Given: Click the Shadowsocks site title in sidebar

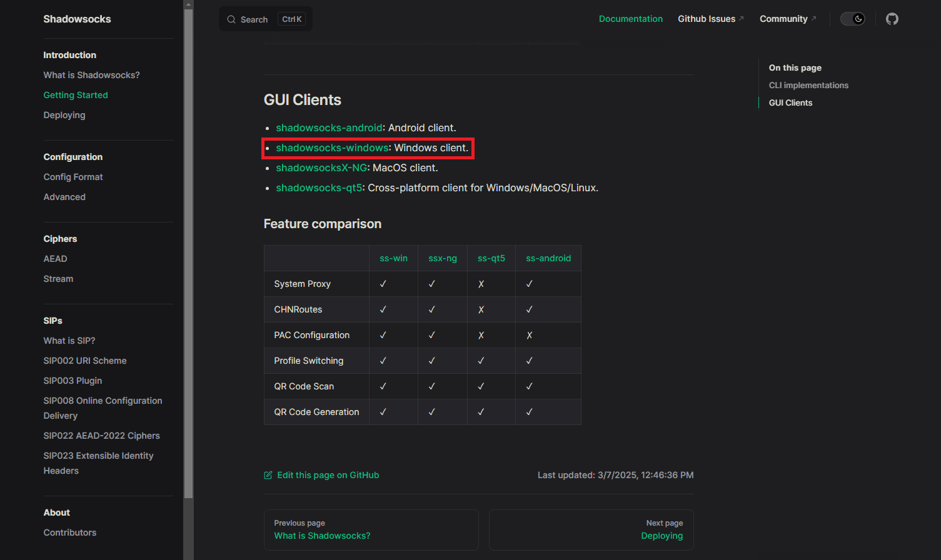Looking at the screenshot, I should point(77,19).
